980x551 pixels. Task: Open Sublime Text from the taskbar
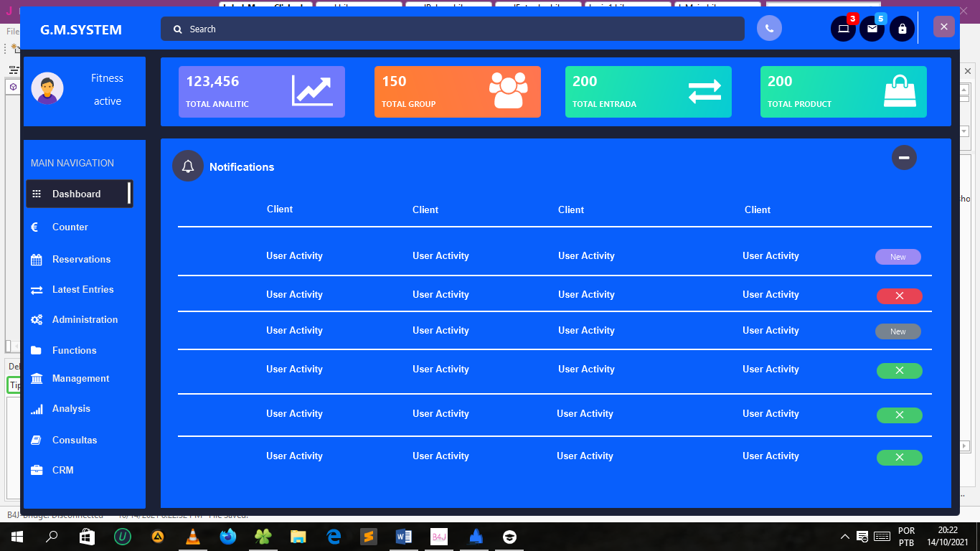tap(369, 537)
